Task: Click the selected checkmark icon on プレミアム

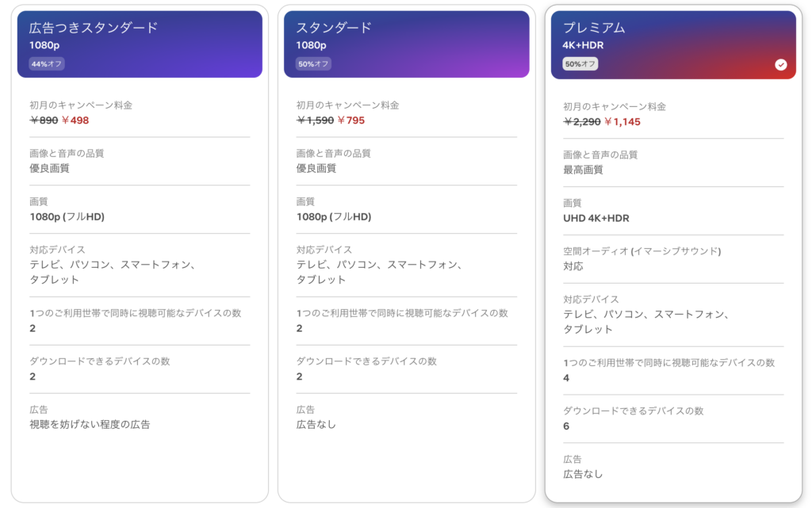Action: 781,65
